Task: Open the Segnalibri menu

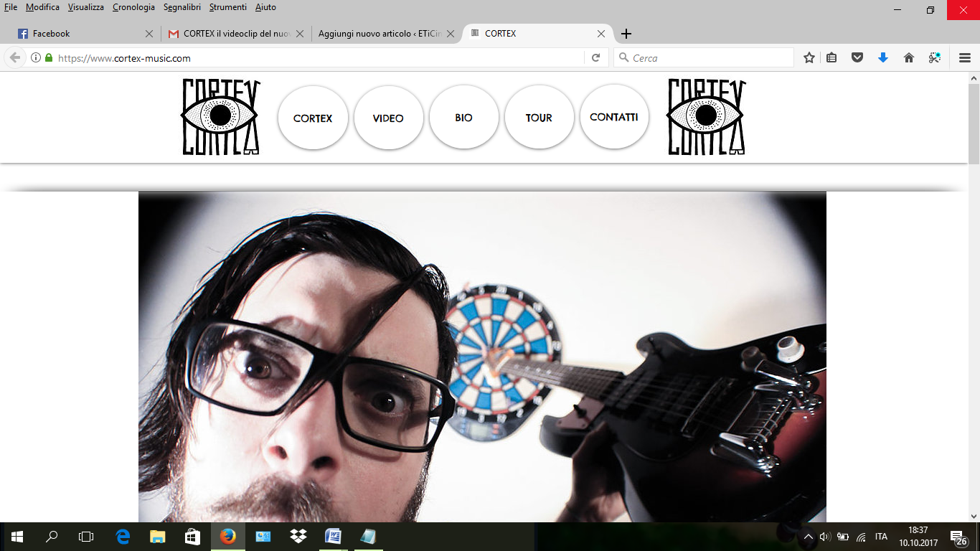Action: coord(182,7)
